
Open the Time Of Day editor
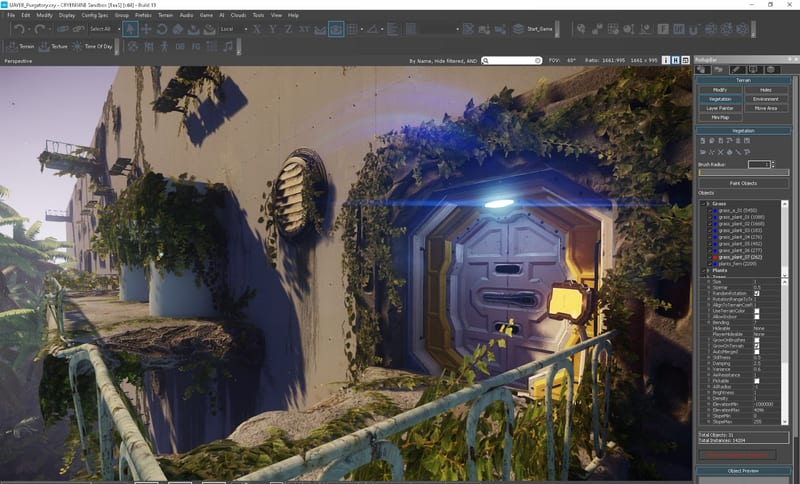tap(92, 46)
